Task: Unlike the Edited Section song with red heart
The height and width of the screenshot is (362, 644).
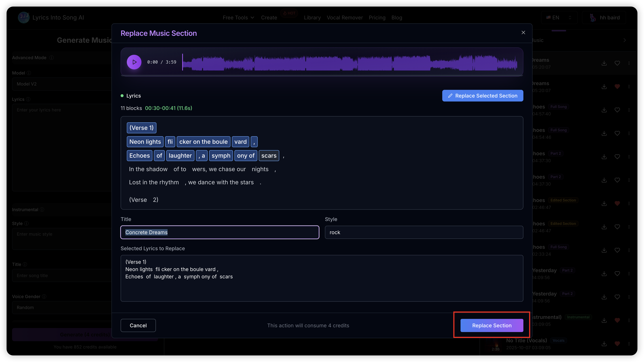Action: pyautogui.click(x=617, y=203)
